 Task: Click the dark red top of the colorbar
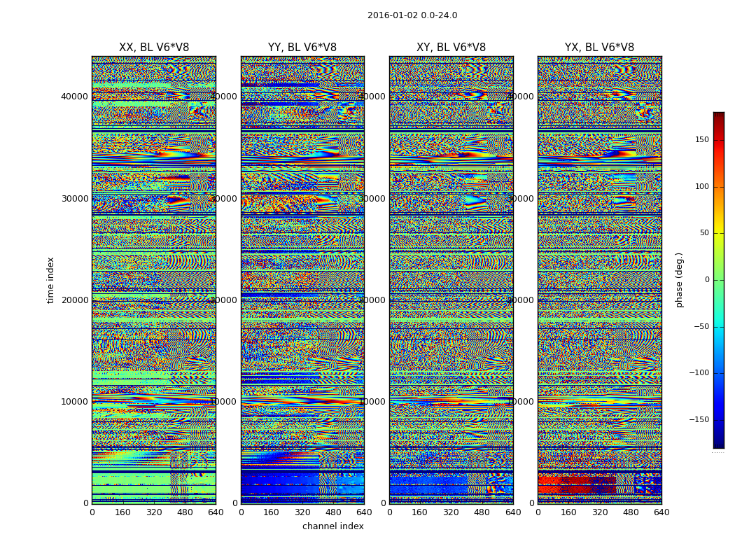718,115
